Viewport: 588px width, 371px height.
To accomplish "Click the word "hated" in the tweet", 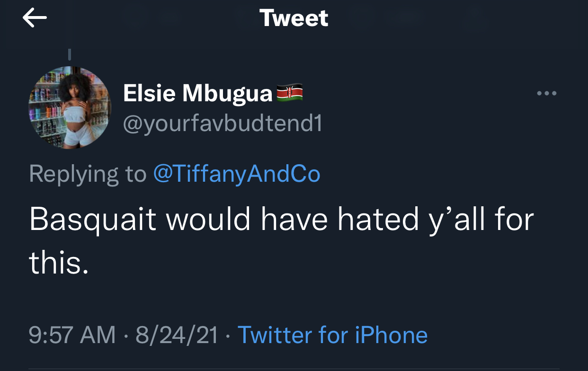I will pyautogui.click(x=377, y=220).
